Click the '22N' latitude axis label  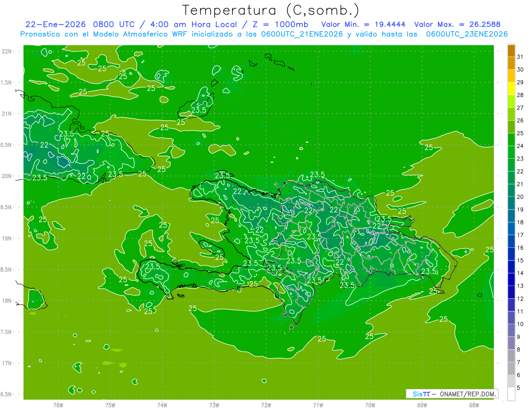(8, 51)
